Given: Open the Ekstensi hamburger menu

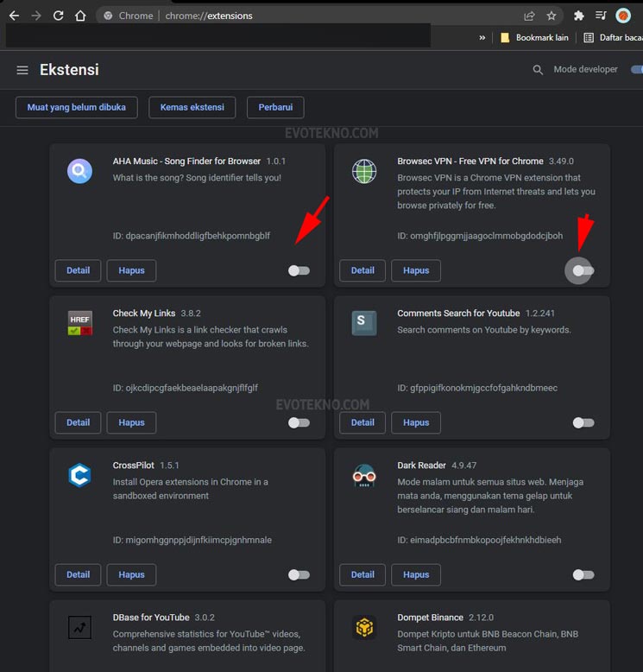Looking at the screenshot, I should click(x=22, y=70).
